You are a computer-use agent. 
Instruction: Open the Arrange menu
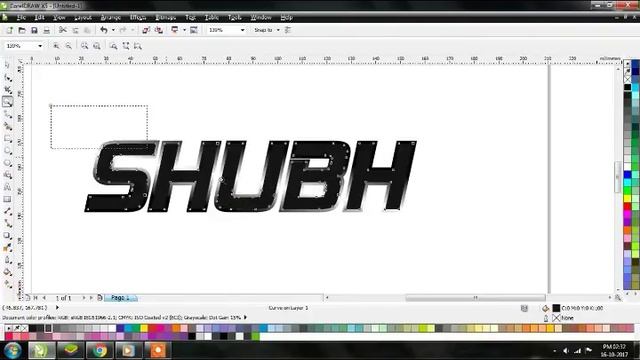pyautogui.click(x=111, y=18)
